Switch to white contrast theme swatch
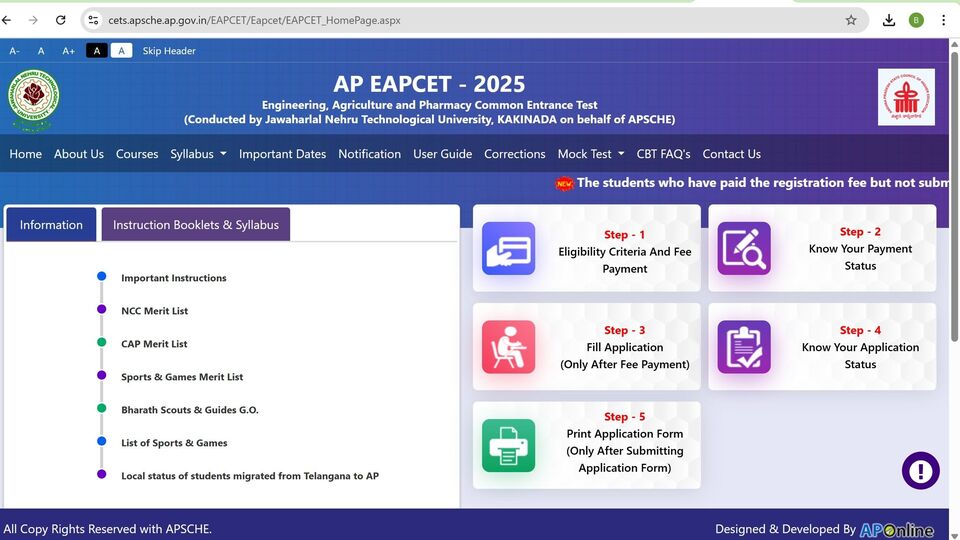This screenshot has width=960, height=540. [121, 51]
